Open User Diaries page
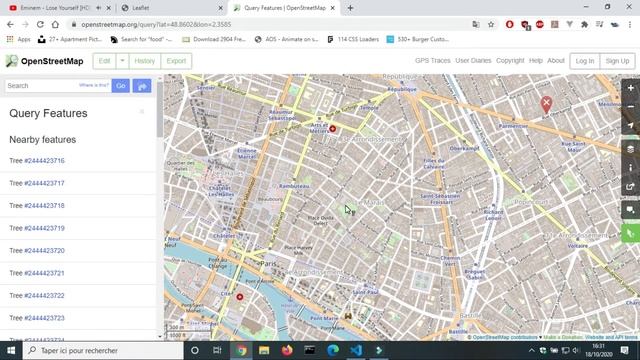 pos(473,60)
